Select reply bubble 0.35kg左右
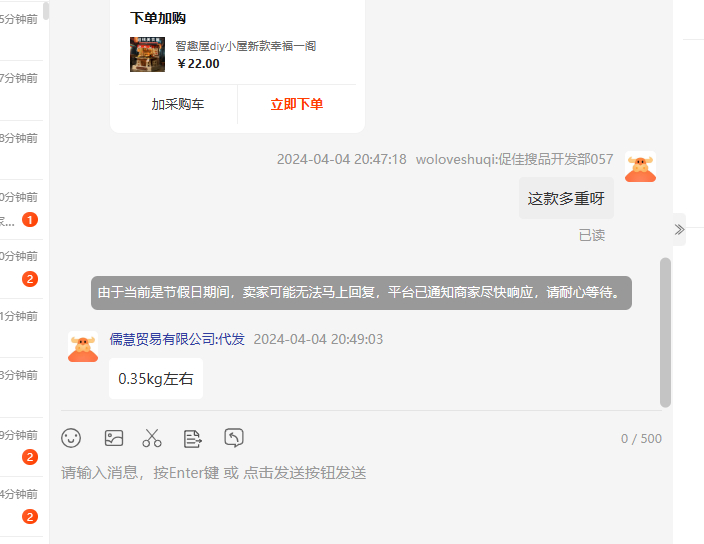The width and height of the screenshot is (704, 544). tap(156, 379)
